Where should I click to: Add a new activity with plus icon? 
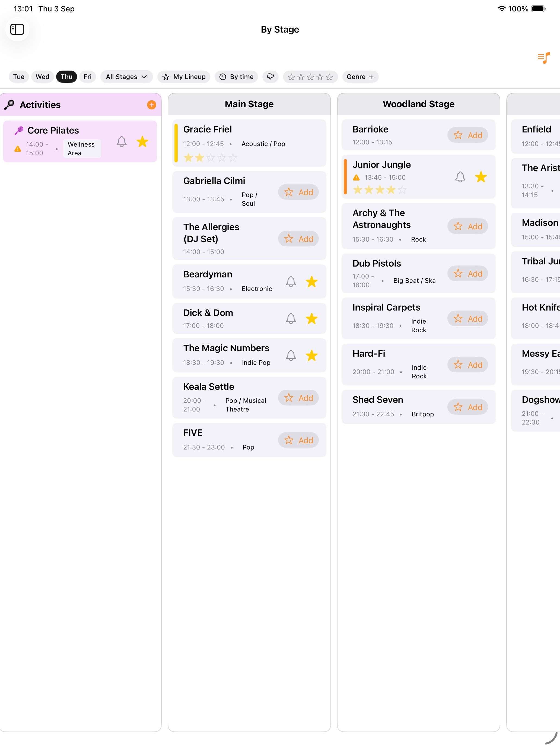tap(152, 105)
